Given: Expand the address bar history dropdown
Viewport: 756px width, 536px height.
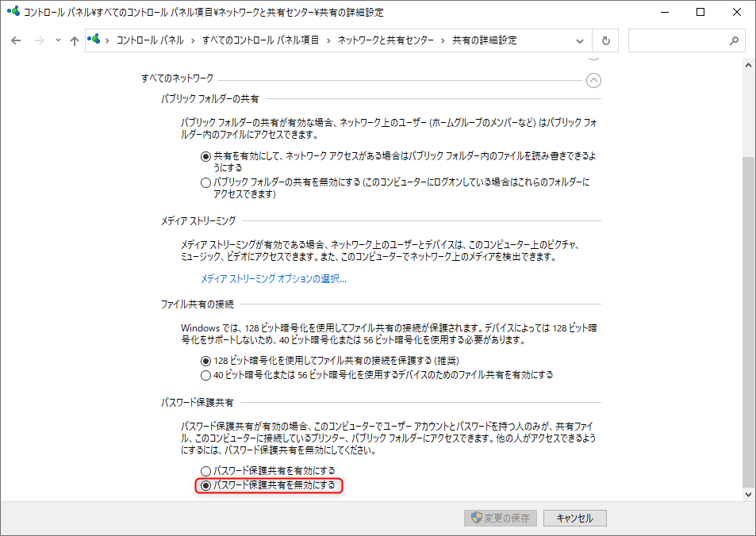Looking at the screenshot, I should [580, 41].
